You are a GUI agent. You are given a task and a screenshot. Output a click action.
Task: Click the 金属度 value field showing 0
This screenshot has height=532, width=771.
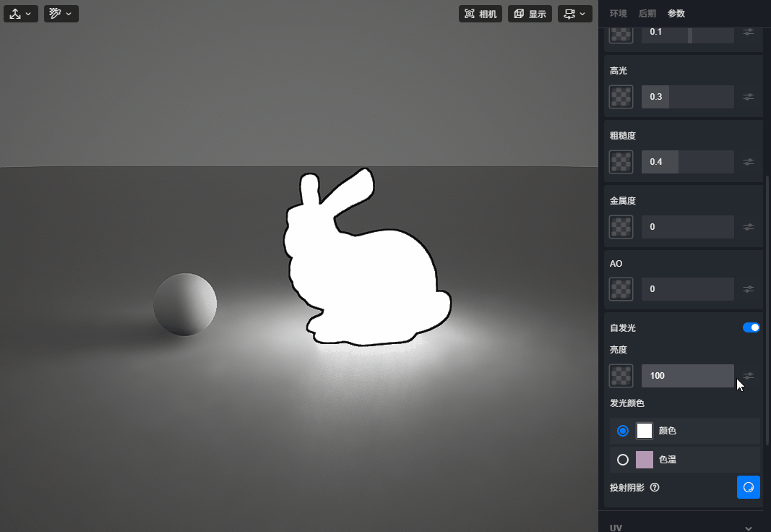687,227
